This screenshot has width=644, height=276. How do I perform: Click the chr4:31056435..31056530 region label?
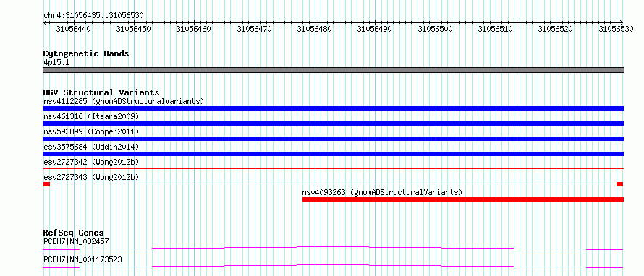(93, 16)
